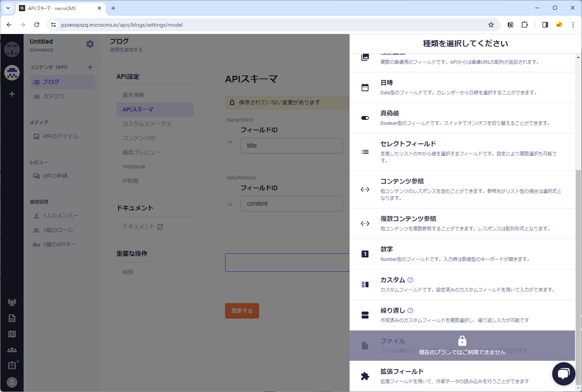Screen dimensions: 582x392
Task: Click the multiple content reference icon
Action: pyautogui.click(x=365, y=223)
